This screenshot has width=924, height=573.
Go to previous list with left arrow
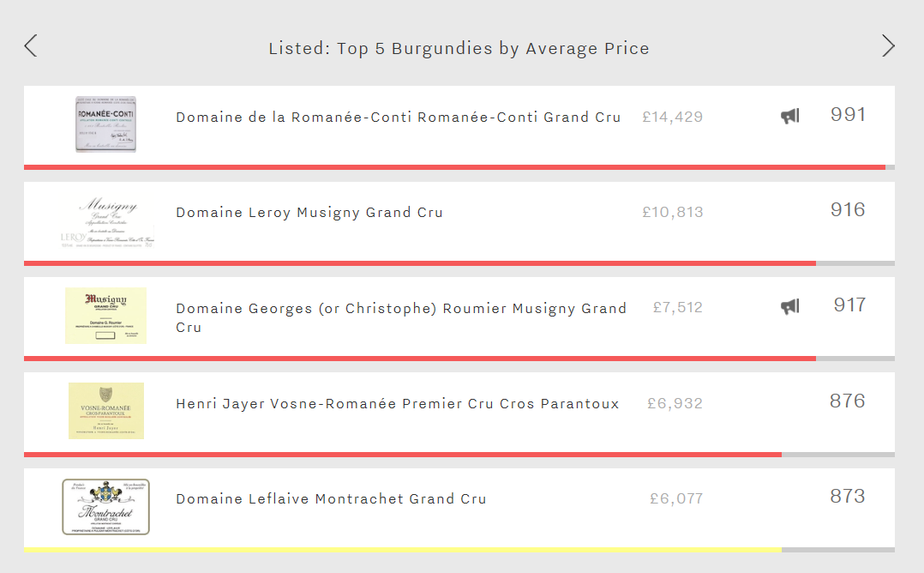point(31,46)
